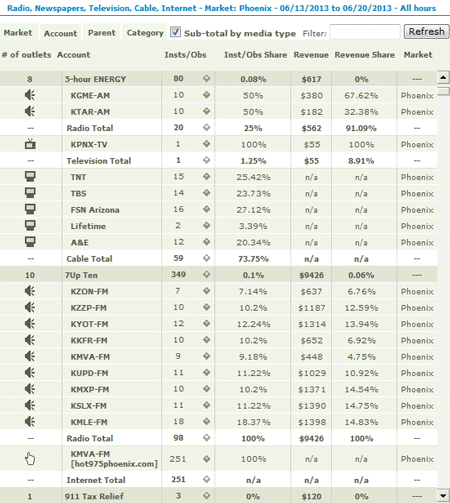Click the scrollbar down arrow
The width and height of the screenshot is (450, 503).
click(x=443, y=496)
